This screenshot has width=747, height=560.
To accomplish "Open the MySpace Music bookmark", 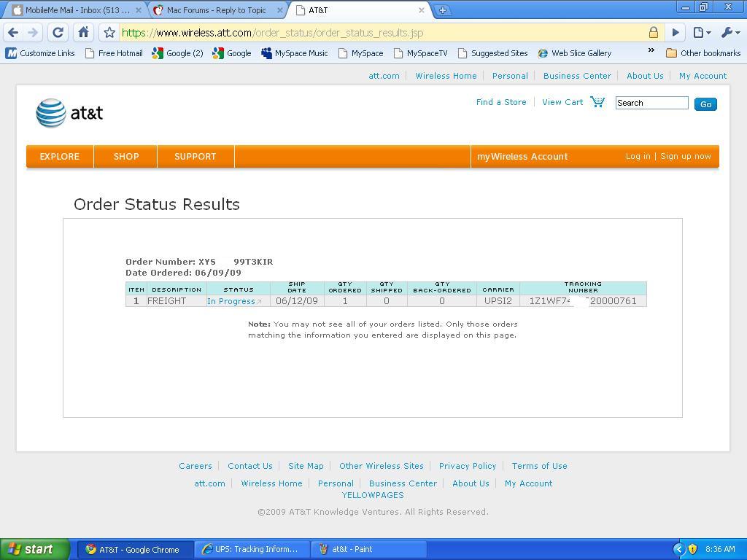I will coord(295,52).
